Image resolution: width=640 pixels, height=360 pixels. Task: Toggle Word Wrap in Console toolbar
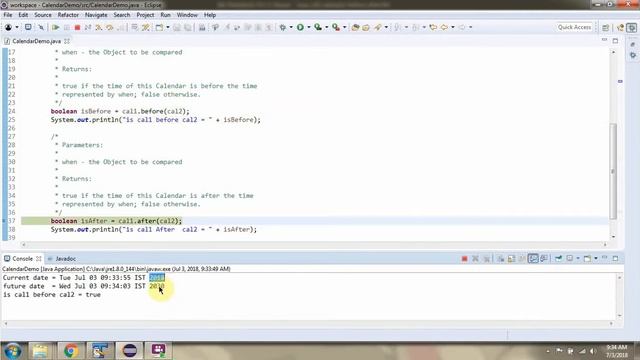click(522, 258)
